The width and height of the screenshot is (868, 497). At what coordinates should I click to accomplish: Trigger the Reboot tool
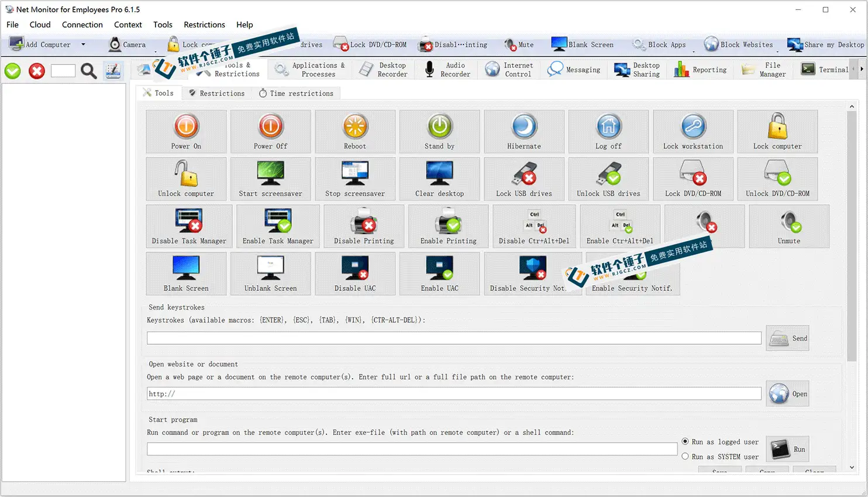355,132
